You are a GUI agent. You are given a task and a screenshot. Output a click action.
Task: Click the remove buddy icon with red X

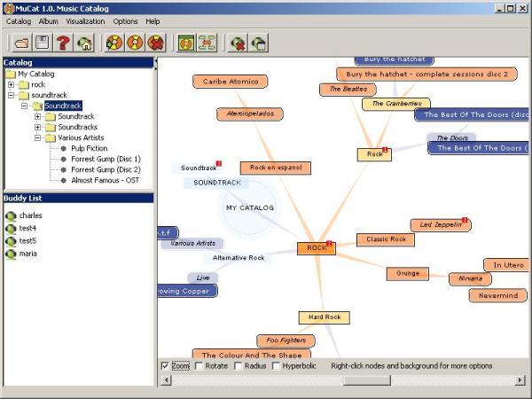(x=238, y=43)
